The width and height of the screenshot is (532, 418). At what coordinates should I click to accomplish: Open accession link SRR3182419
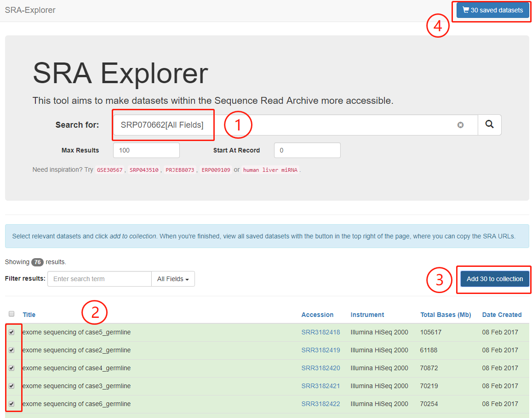pos(320,350)
